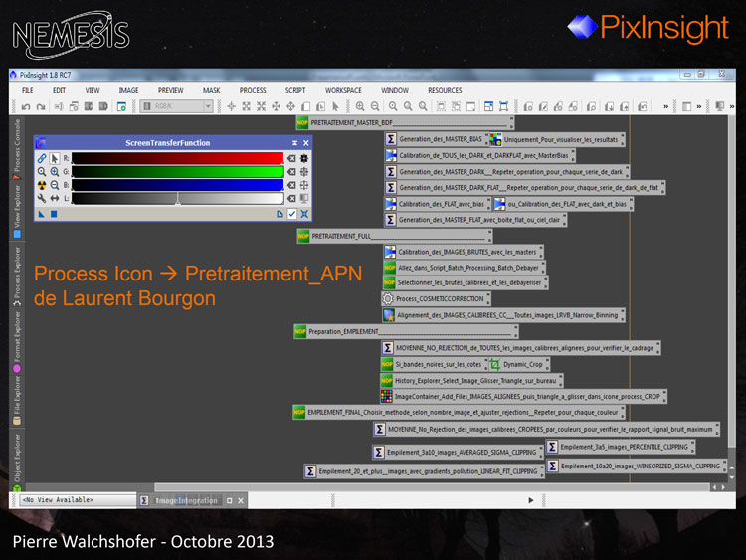Open the Format Explorer side tab
This screenshot has width=746, height=560.
point(17,340)
